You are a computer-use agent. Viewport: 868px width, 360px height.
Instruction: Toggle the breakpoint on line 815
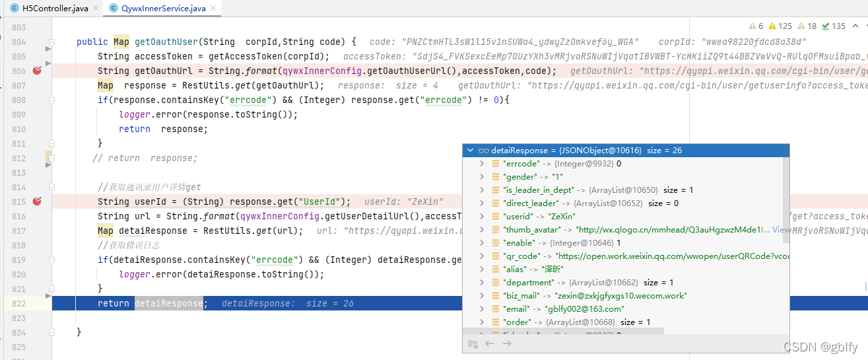coord(37,201)
